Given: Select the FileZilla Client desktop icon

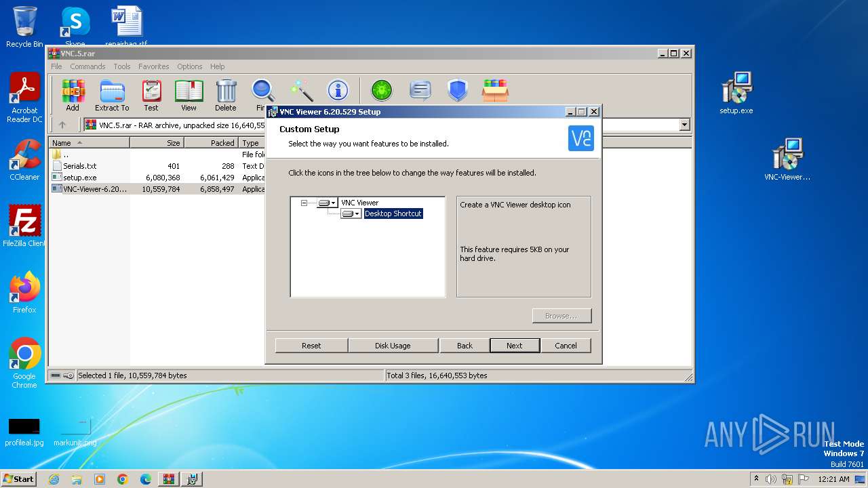Looking at the screenshot, I should (x=24, y=226).
